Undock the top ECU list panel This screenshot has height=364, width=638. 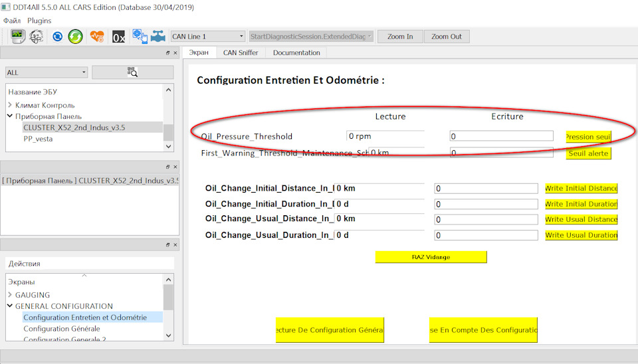[167, 53]
